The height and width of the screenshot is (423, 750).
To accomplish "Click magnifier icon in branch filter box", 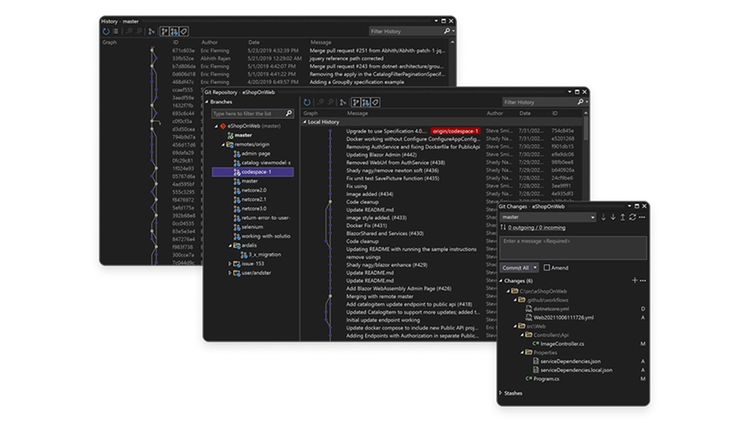I will 289,113.
